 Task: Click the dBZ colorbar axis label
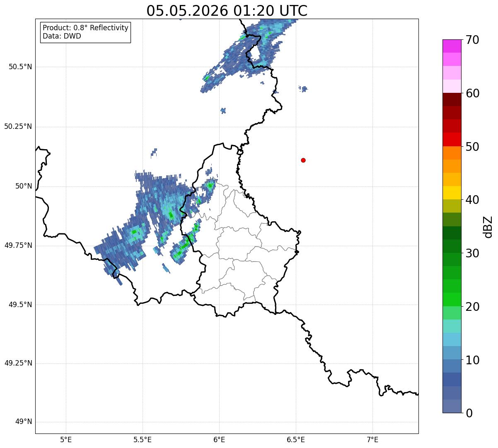tap(488, 227)
